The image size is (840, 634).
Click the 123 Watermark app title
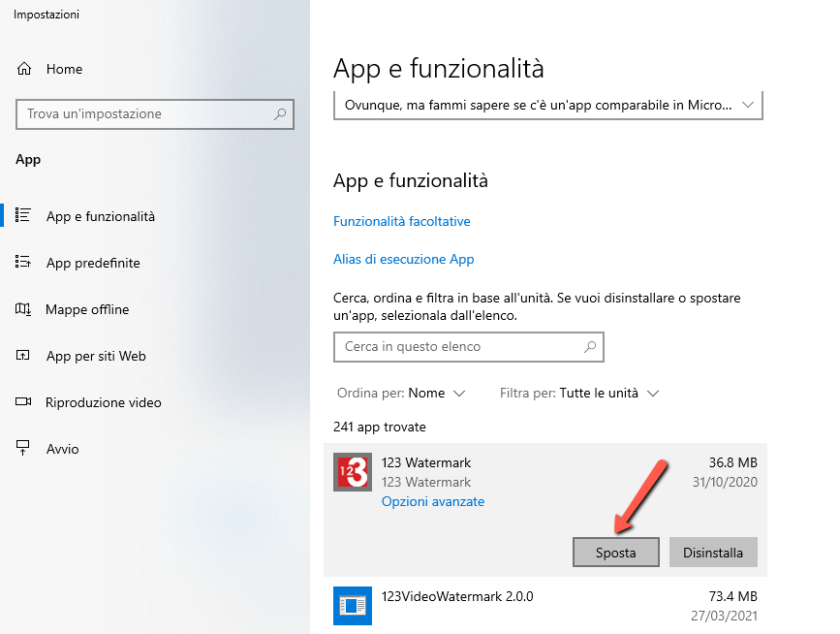(x=426, y=462)
